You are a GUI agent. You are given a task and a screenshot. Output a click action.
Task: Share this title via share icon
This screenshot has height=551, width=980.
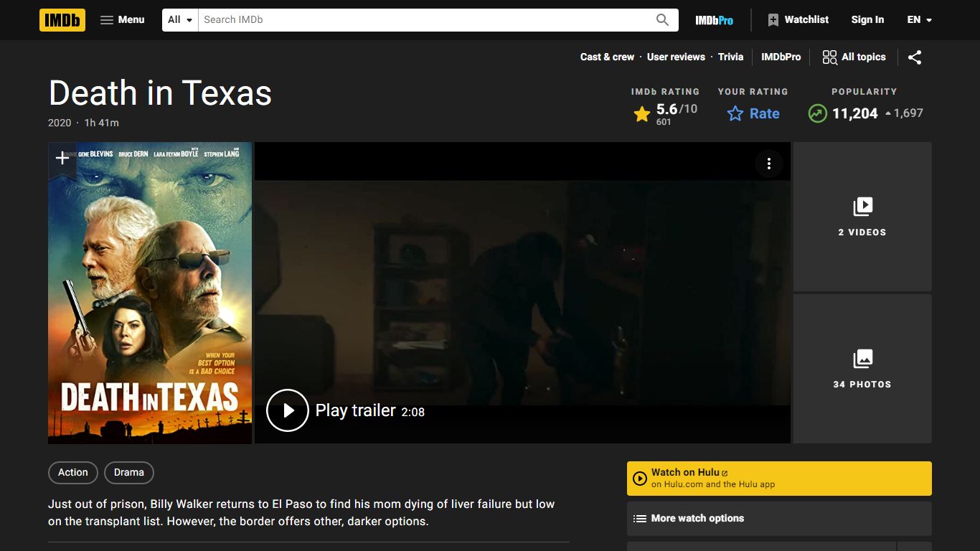pyautogui.click(x=915, y=57)
